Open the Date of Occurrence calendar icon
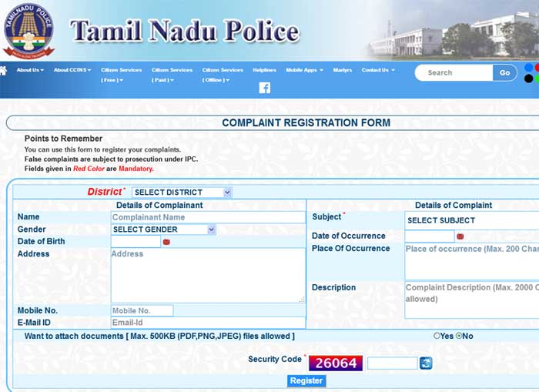The image size is (539, 392). (x=460, y=236)
